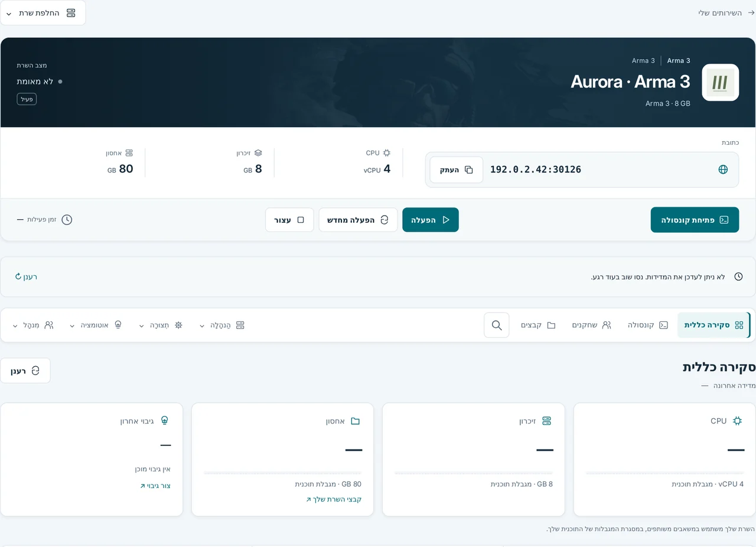Open the קבצי השרת שלך link

pyautogui.click(x=334, y=499)
